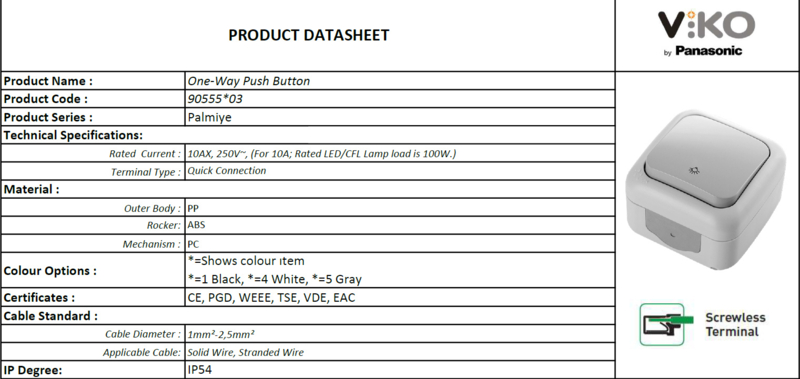This screenshot has width=800, height=379.
Task: Select the Outer Body PP cell
Action: click(400, 208)
